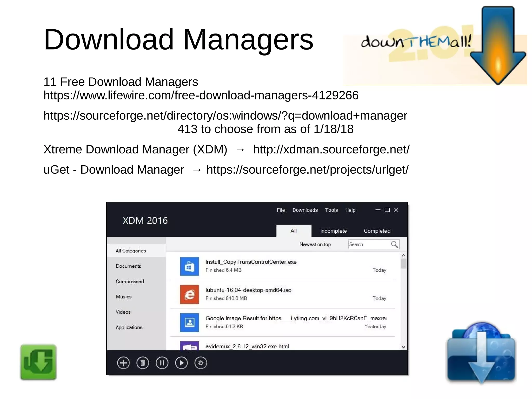Image resolution: width=532 pixels, height=399 pixels.
Task: Click the "Yesterday" date label
Action: point(375,327)
